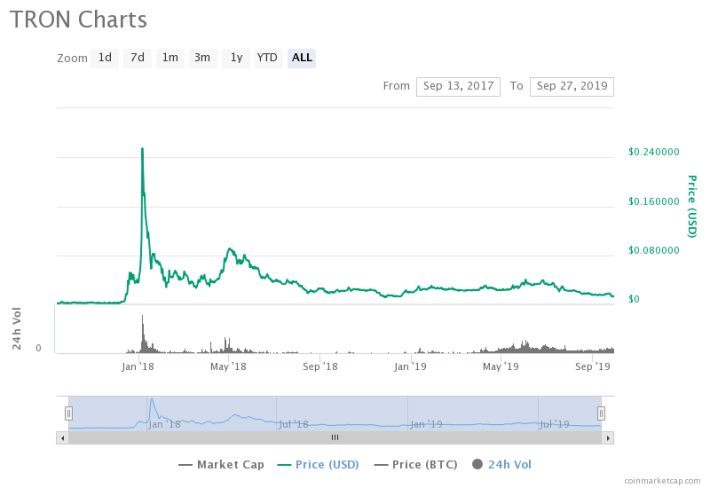Image resolution: width=710 pixels, height=488 pixels.
Task: Click the navigator scrollbar grip
Action: (335, 438)
